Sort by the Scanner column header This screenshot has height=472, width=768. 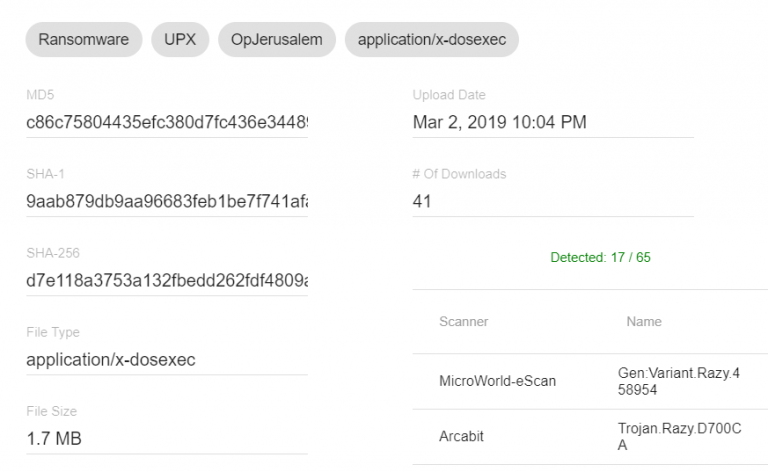[x=464, y=322]
